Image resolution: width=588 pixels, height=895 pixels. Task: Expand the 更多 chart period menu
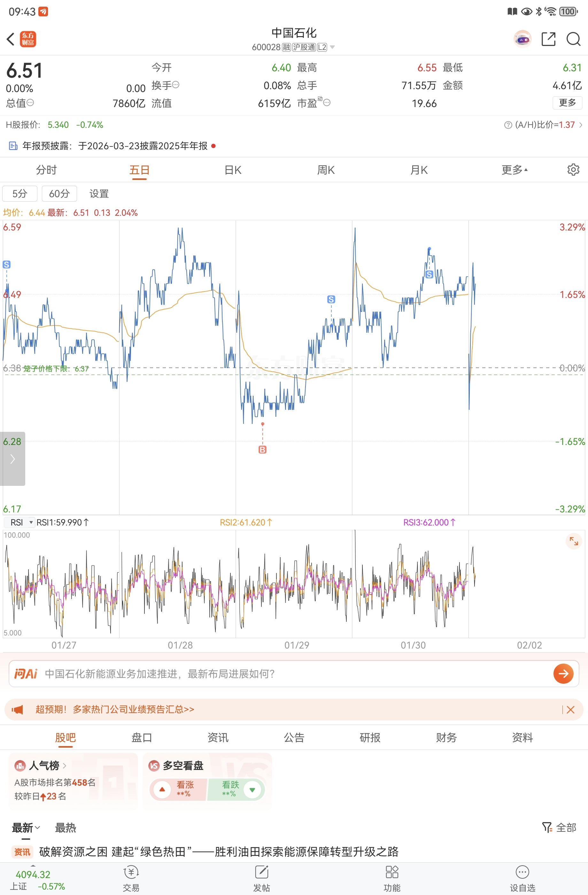(x=514, y=170)
